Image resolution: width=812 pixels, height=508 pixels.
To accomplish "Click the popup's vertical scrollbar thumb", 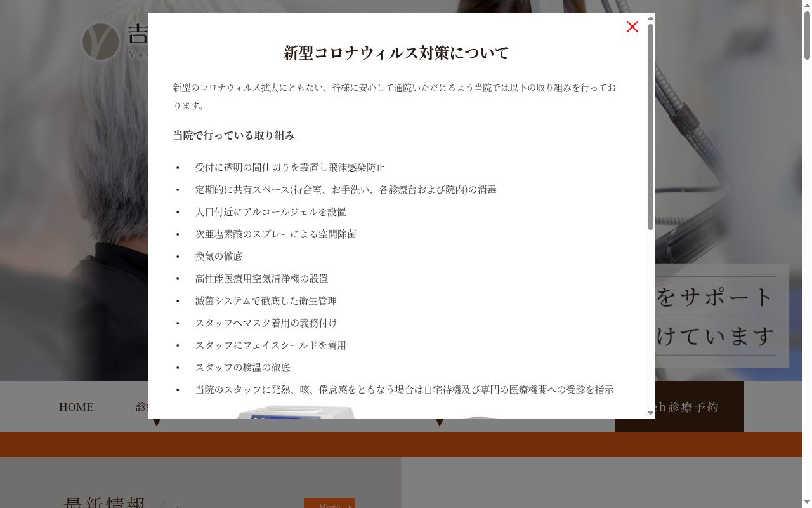I will (650, 126).
